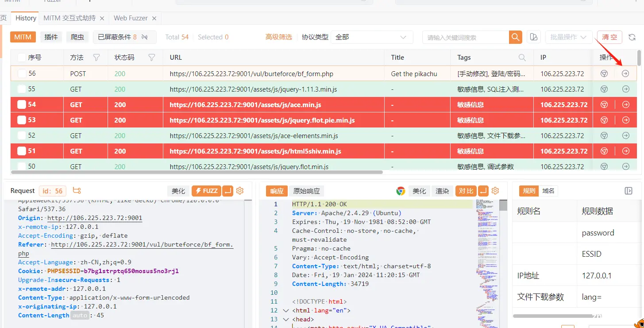Click the eye-off icon beside 已屏蔽条件
The image size is (644, 328).
click(x=145, y=37)
